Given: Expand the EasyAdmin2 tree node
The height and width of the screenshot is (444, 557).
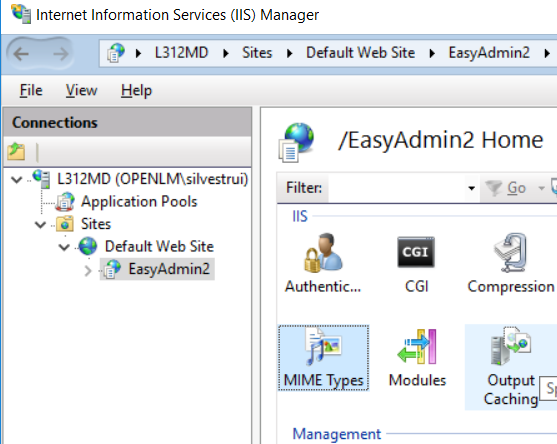Looking at the screenshot, I should [x=88, y=271].
